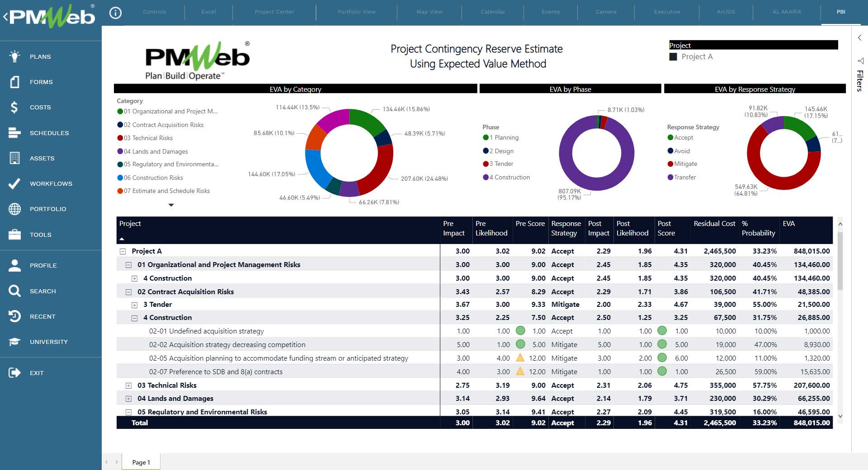868x470 pixels.
Task: Open the ArcGIS tab
Action: coord(726,12)
